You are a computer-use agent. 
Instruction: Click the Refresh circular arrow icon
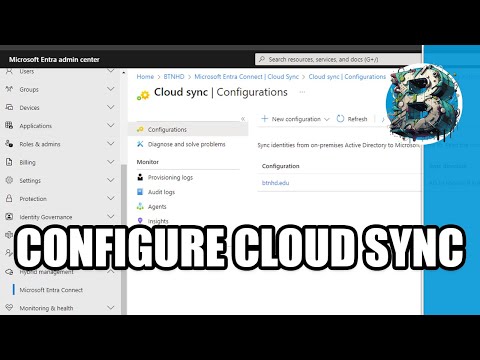[x=340, y=119]
